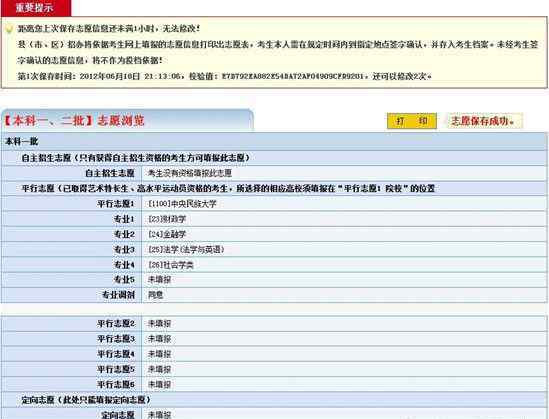The width and height of the screenshot is (549, 419).
Task: Click the 平行志愿3 未填报 row
Action: (274, 339)
